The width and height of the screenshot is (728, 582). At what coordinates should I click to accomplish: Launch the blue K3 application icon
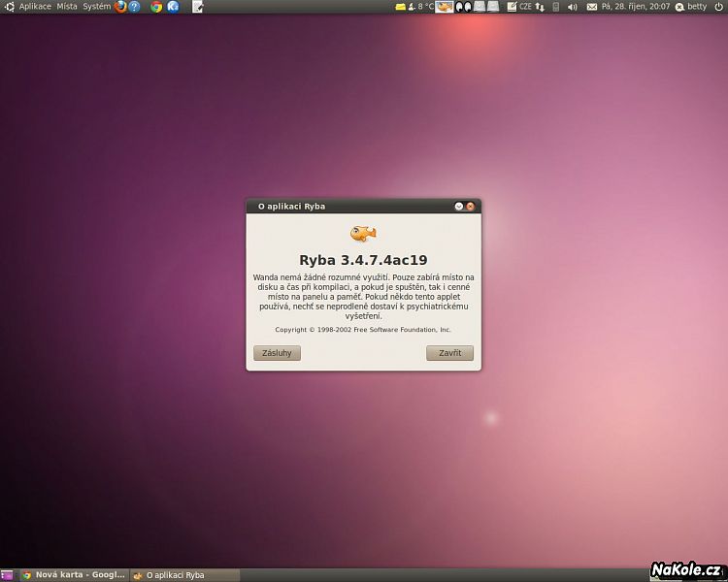pos(173,7)
